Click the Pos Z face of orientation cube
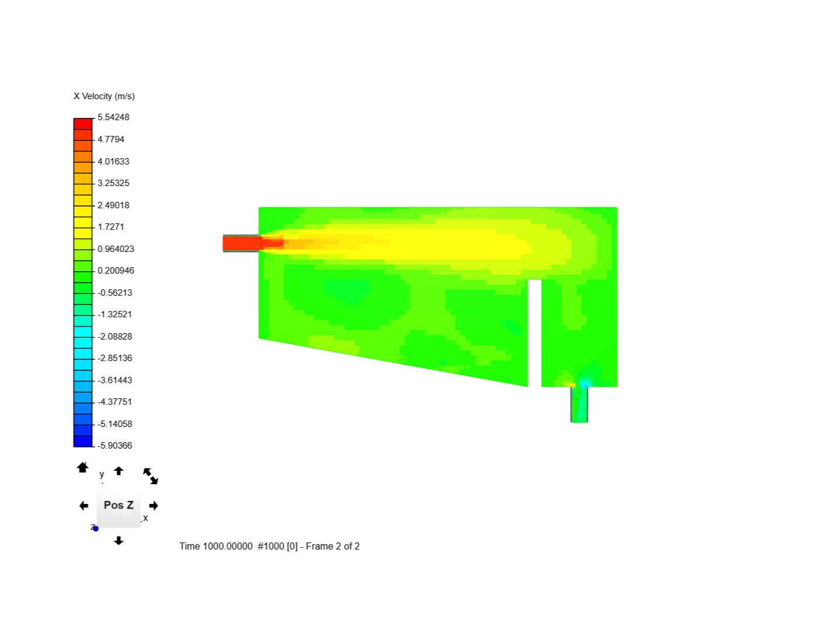Screen dimensions: 840x630 point(118,505)
